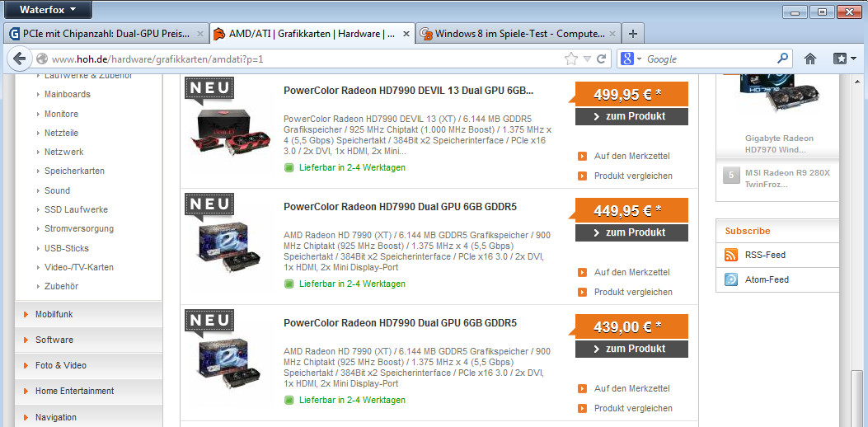
Task: Click zum Produkt for the 499,95 € card
Action: pyautogui.click(x=631, y=116)
